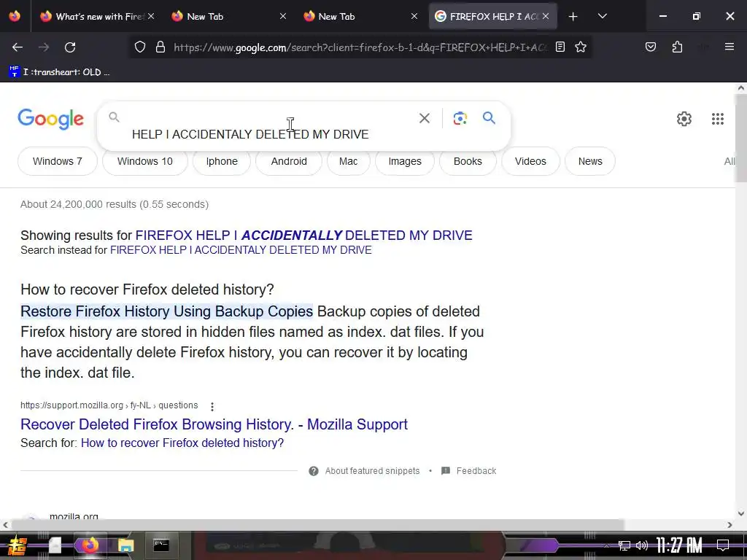Click About featured snippets help icon

click(x=314, y=471)
